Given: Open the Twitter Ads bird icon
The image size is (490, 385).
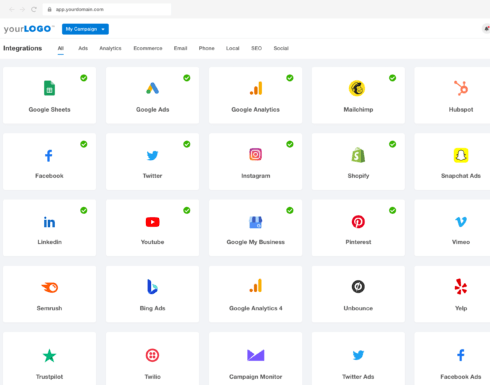Looking at the screenshot, I should (358, 355).
